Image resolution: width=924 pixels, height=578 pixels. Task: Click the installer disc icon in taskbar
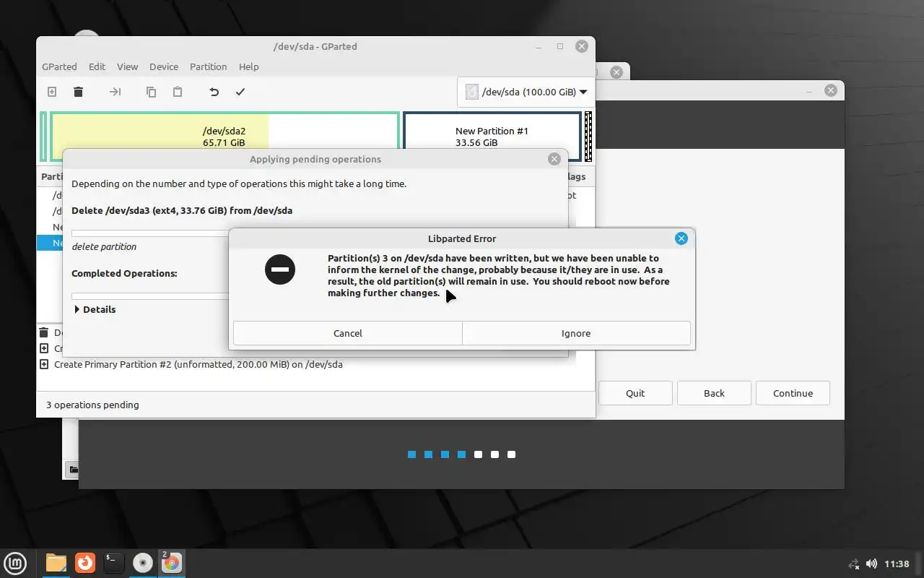143,563
